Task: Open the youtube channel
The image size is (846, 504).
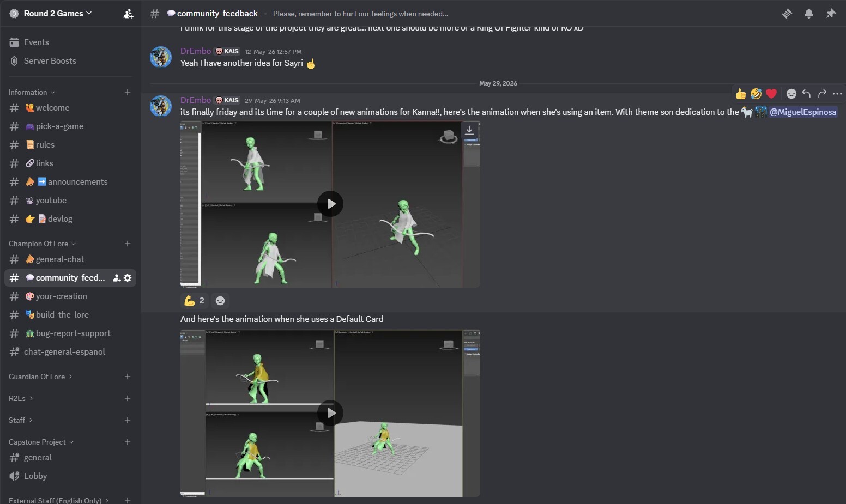Action: tap(70, 201)
